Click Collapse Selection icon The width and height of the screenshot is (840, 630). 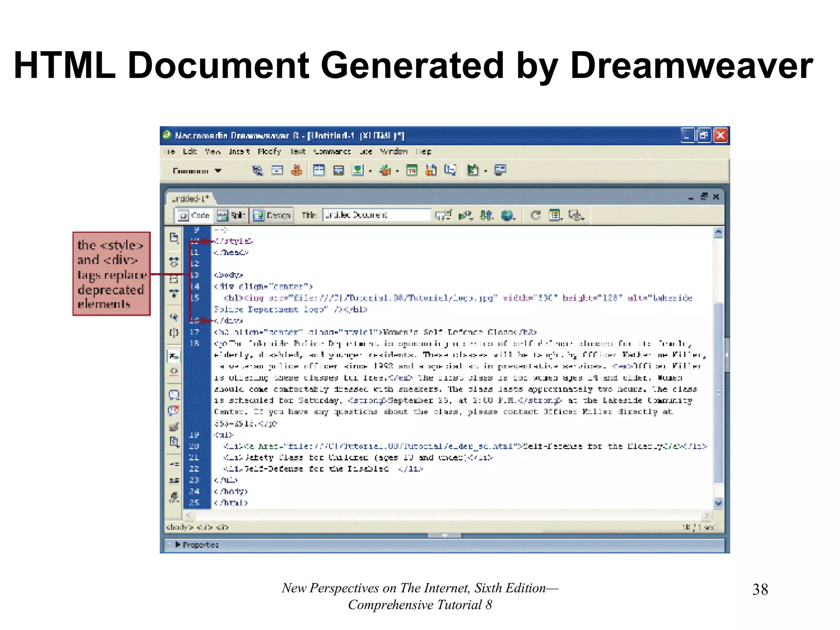[174, 280]
